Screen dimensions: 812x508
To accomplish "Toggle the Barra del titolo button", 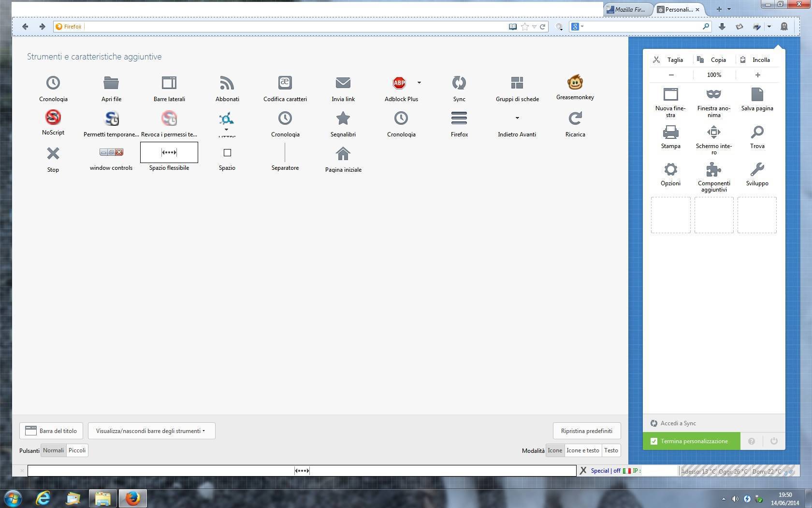I will tap(51, 431).
